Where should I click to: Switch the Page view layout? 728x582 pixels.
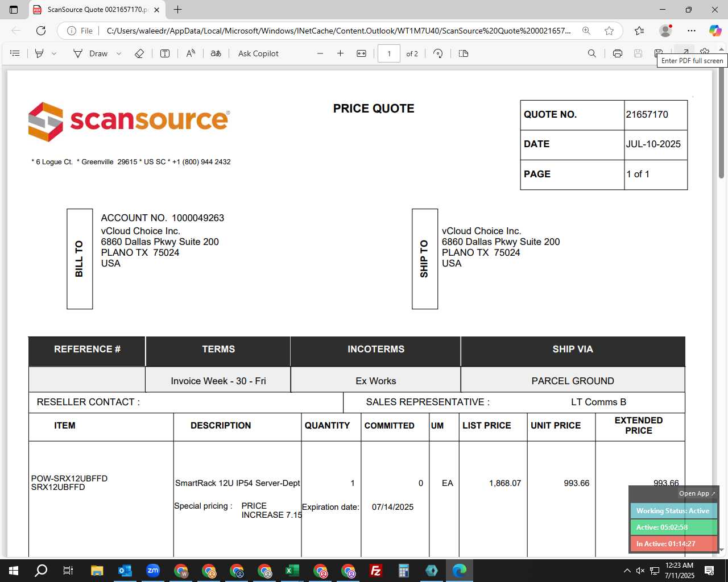click(x=464, y=53)
